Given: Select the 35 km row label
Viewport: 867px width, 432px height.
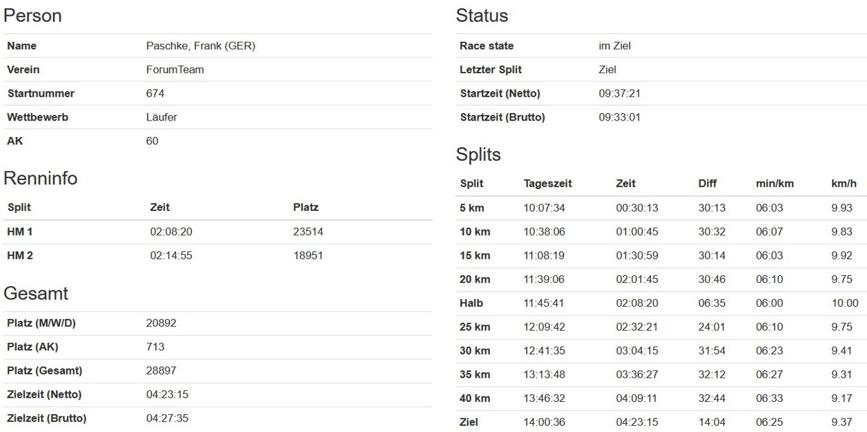Looking at the screenshot, I should click(474, 374).
